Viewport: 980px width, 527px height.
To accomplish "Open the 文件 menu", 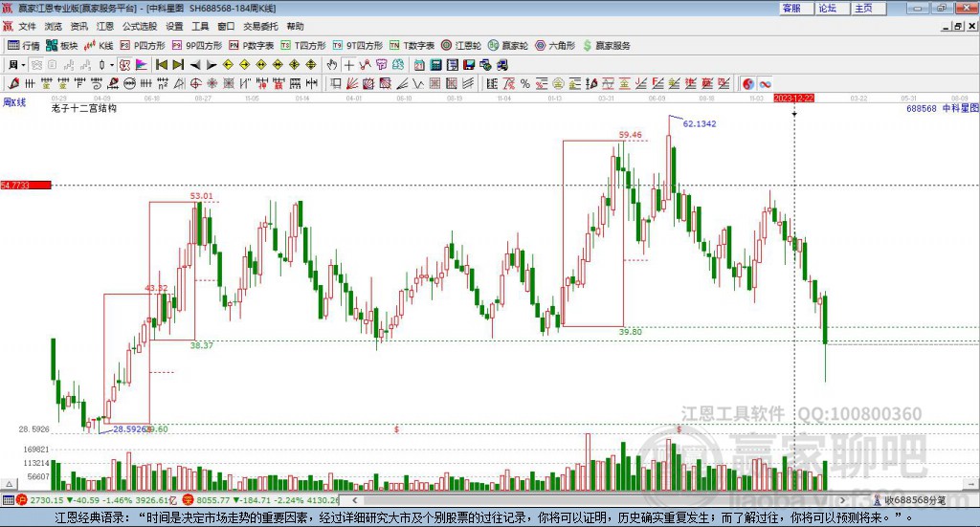I will pyautogui.click(x=28, y=26).
